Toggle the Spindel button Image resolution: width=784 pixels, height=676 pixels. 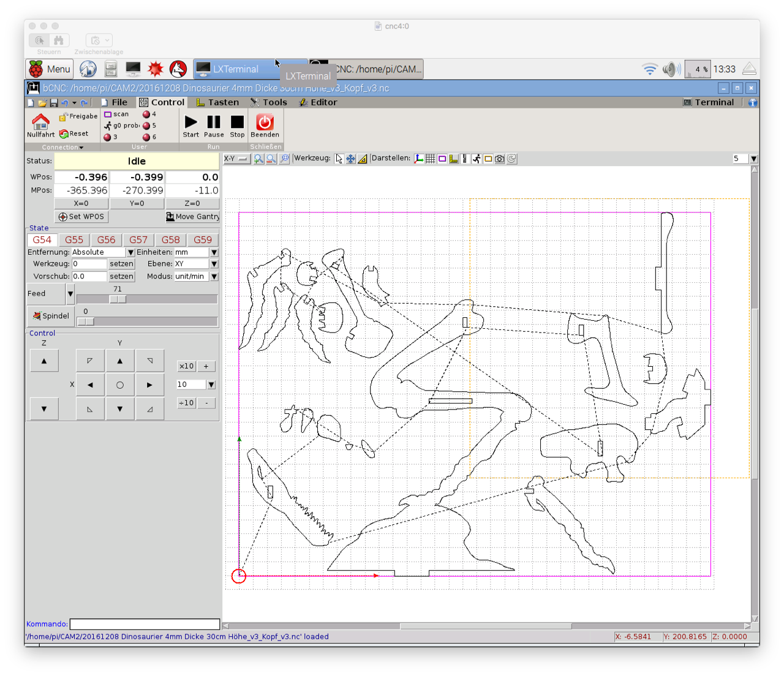pyautogui.click(x=51, y=316)
